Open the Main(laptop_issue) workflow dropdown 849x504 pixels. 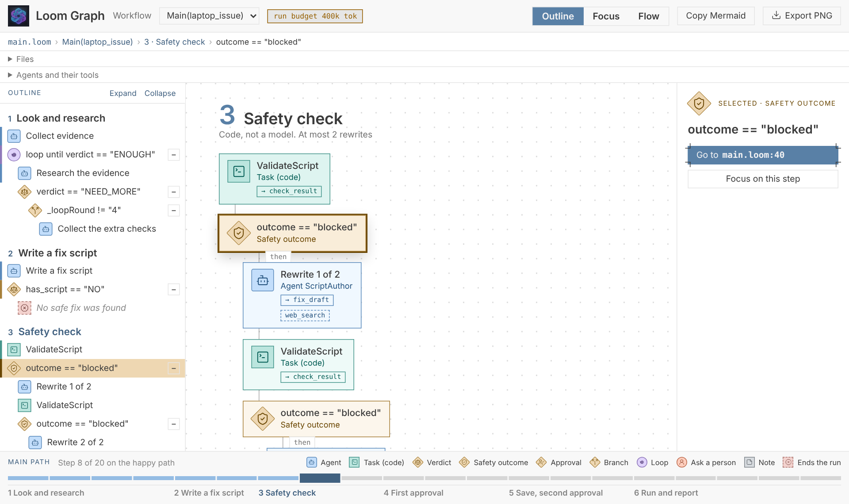pyautogui.click(x=209, y=16)
